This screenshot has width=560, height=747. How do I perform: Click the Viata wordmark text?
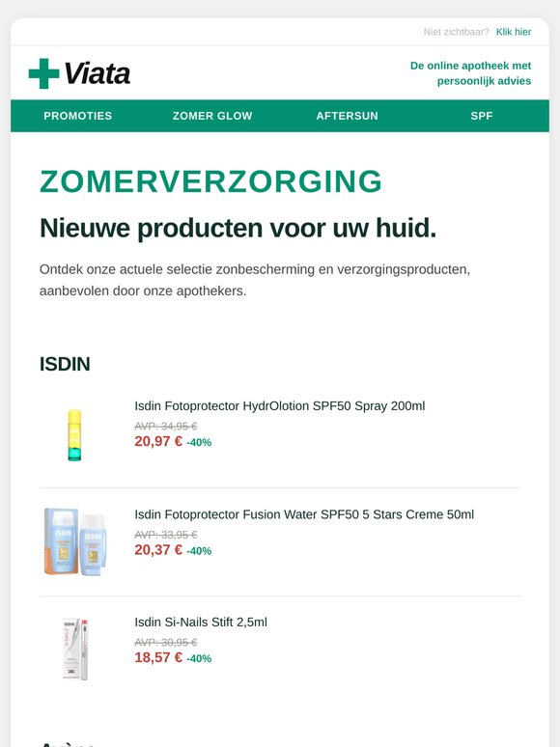click(x=98, y=73)
